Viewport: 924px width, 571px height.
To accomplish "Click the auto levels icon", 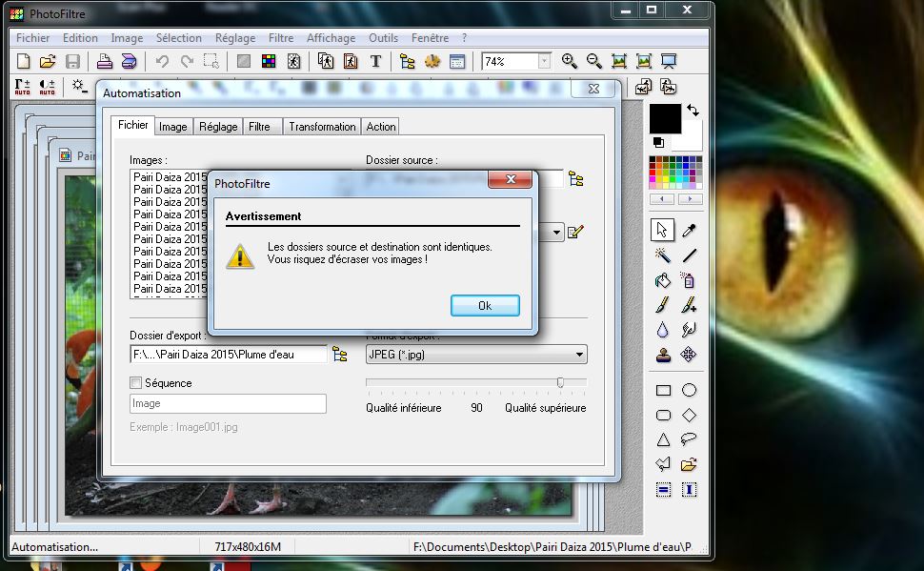I will click(x=23, y=87).
